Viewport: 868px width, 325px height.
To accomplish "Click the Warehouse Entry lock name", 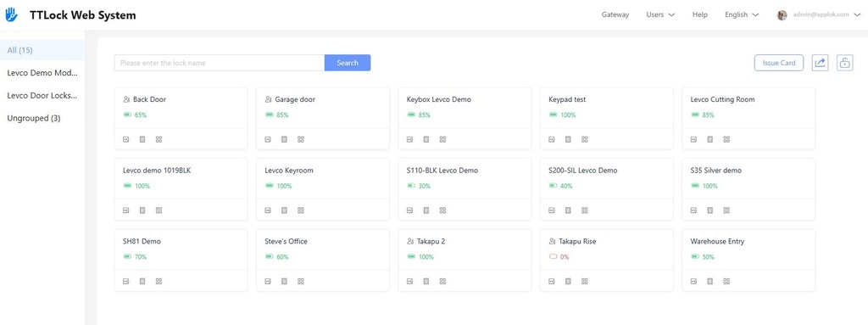I will [717, 241].
